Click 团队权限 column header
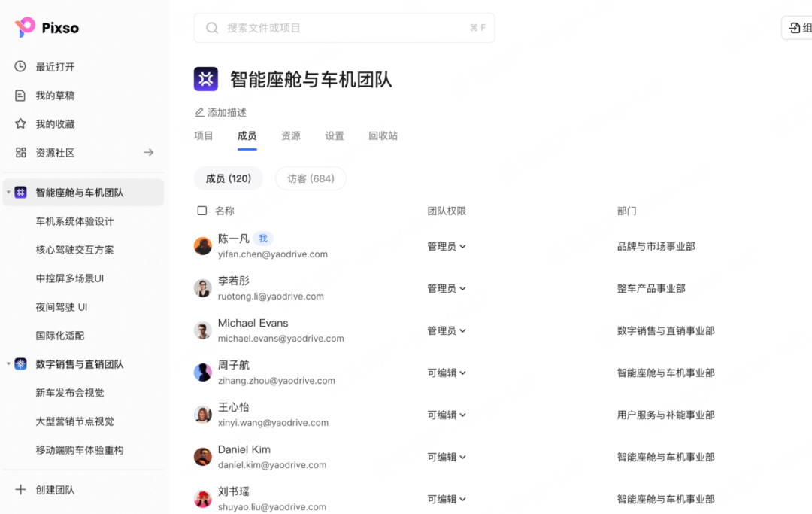The height and width of the screenshot is (514, 812). [x=447, y=211]
